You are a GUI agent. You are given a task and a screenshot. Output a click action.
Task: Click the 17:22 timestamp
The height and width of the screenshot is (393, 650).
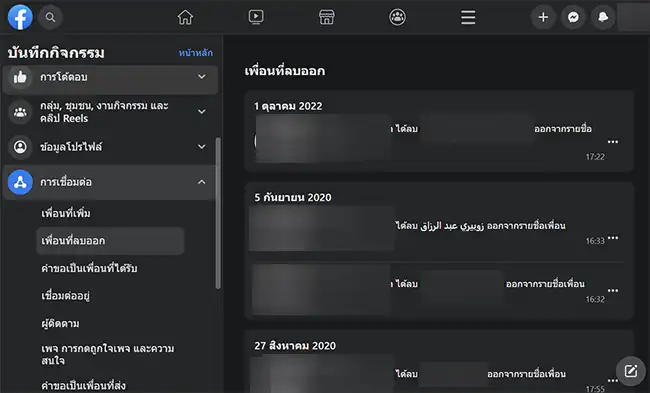coord(595,157)
